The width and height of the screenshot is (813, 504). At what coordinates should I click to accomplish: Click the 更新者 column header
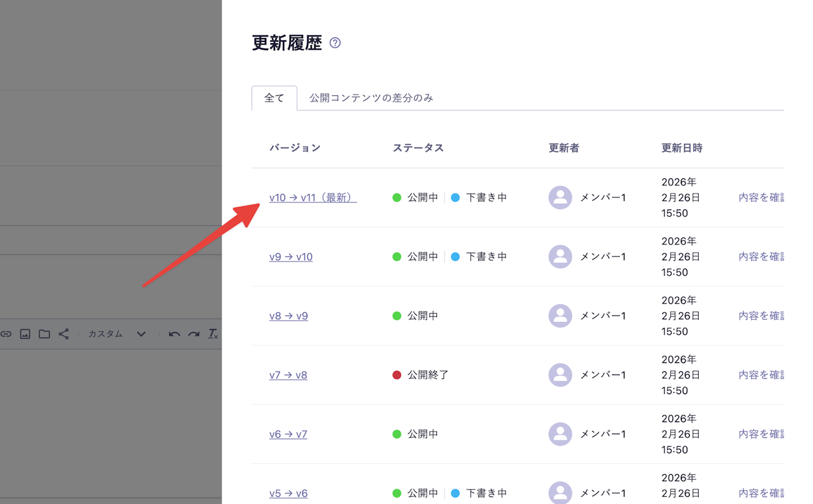[x=564, y=148]
